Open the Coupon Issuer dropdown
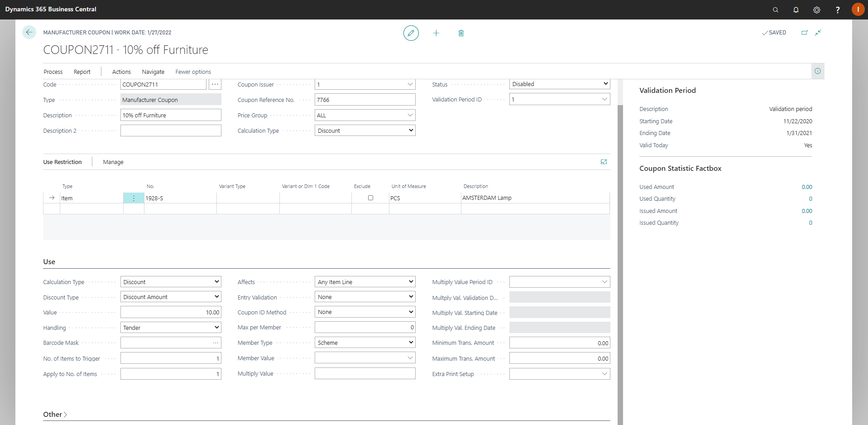This screenshot has height=425, width=868. point(410,84)
